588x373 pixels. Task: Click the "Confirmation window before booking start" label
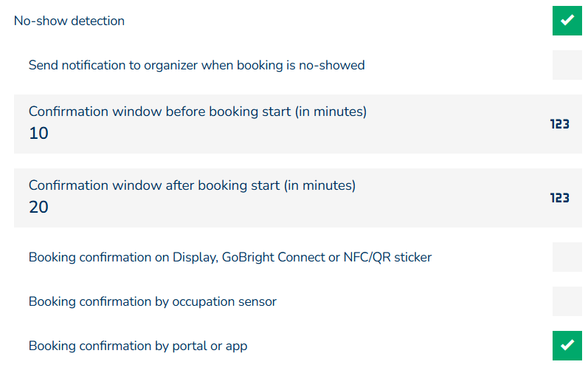tap(197, 112)
